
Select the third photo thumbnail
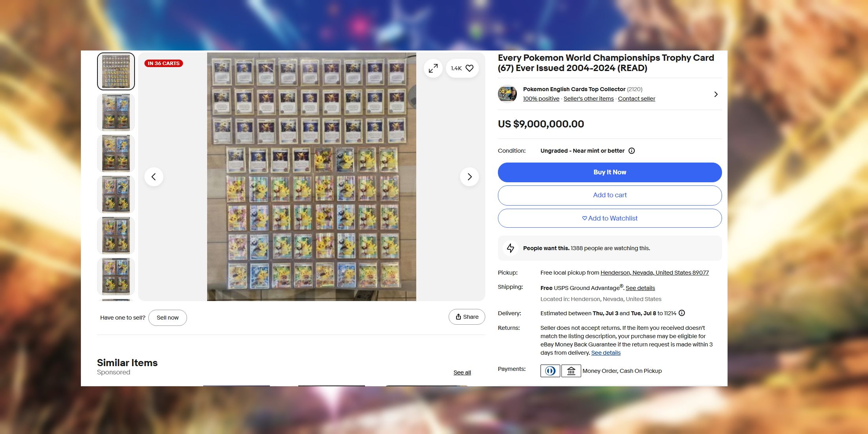click(116, 153)
